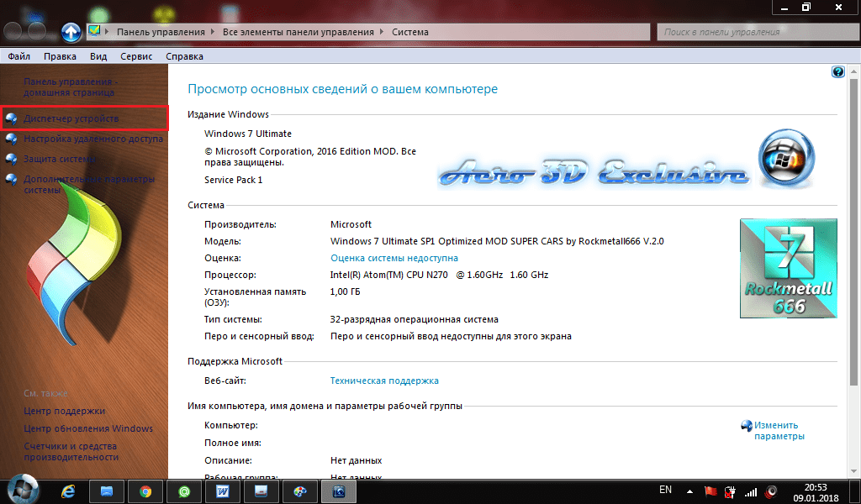The width and height of the screenshot is (861, 504).
Task: Click the network signal tray icon
Action: point(751,491)
